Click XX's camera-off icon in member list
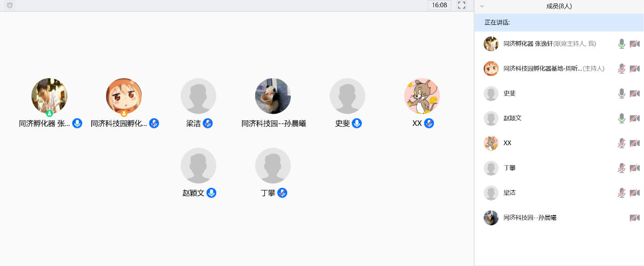This screenshot has width=644, height=266. tap(634, 143)
